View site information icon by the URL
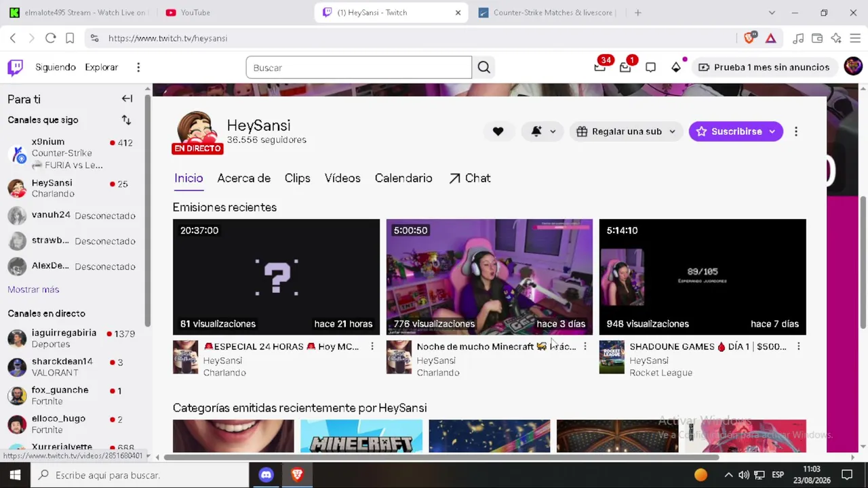The image size is (868, 488). click(x=94, y=38)
